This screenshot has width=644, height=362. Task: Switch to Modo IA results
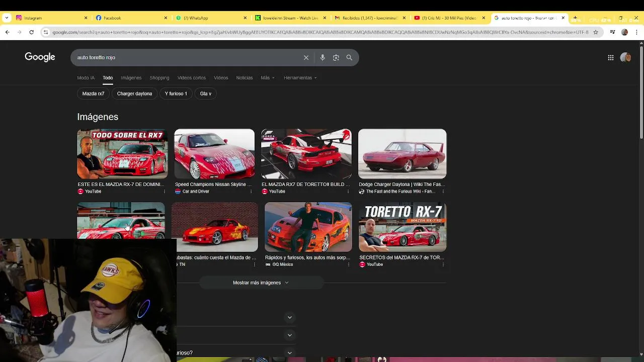tap(86, 78)
